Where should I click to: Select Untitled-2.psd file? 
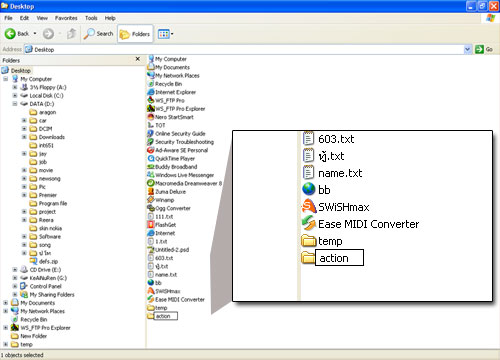coord(168,250)
